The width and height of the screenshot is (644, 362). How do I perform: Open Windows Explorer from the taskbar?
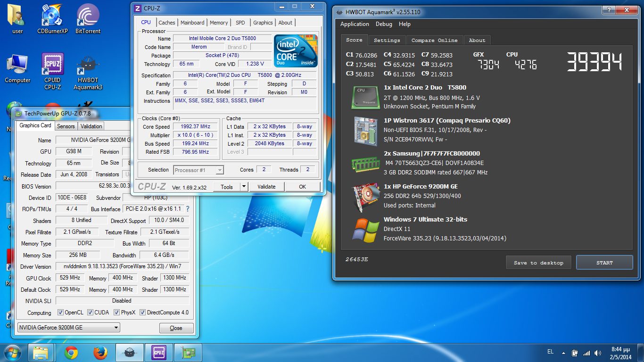tap(41, 352)
